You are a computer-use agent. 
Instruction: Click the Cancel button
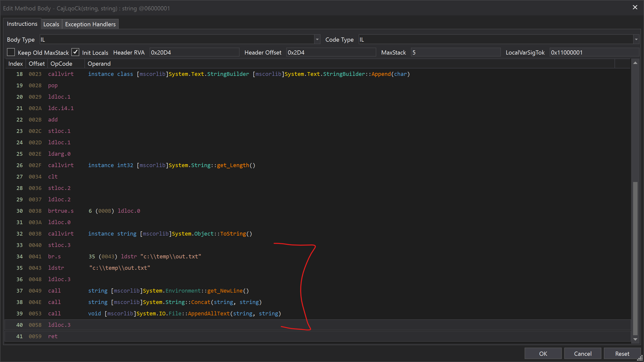583,354
